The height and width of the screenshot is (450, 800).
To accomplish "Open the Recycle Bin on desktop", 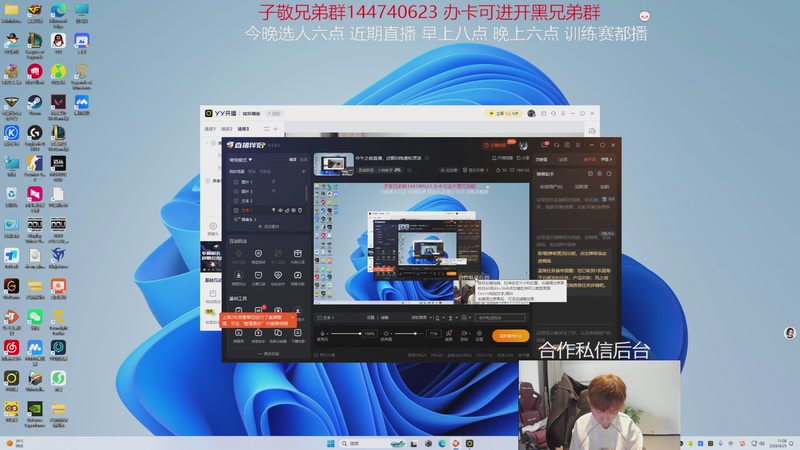I will (11, 194).
